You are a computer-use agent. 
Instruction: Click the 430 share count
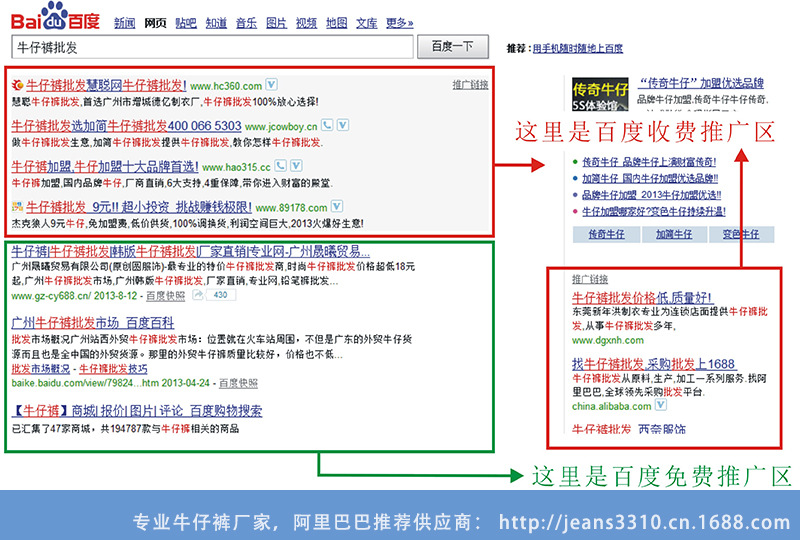[220, 294]
